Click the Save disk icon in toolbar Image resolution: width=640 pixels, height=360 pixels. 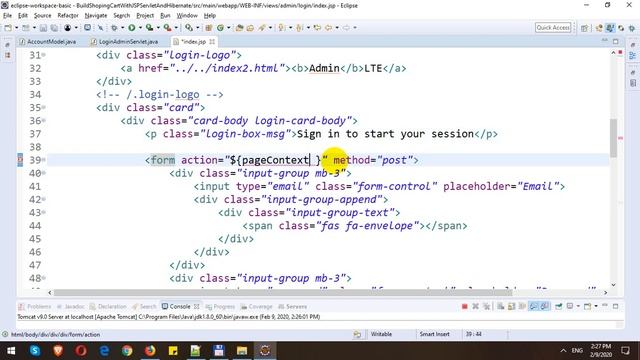pos(43,27)
